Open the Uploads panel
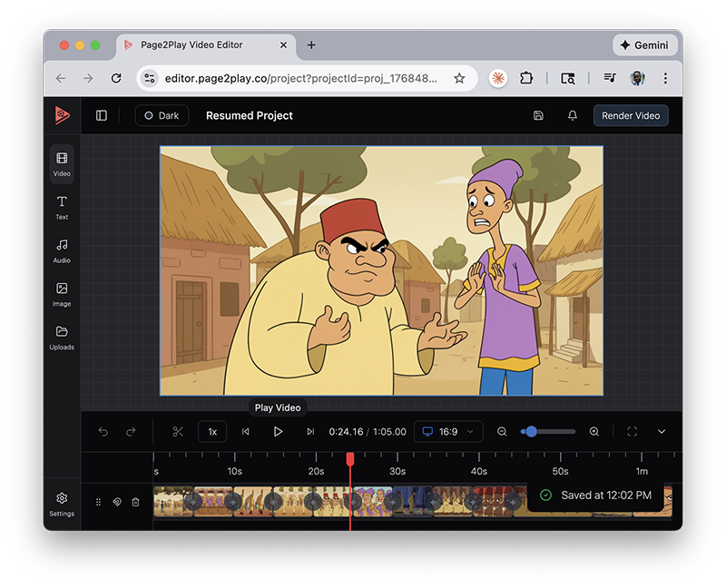Viewport: 726px width, 588px height. point(62,338)
